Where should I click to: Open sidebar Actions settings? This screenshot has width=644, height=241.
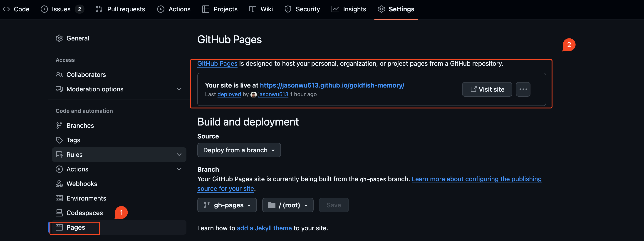[119, 169]
